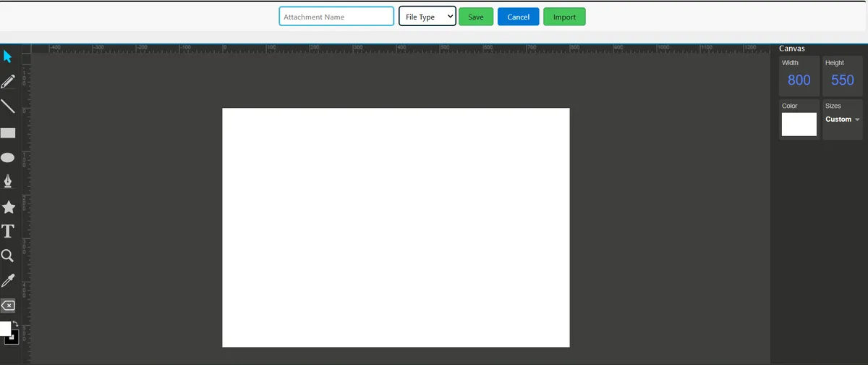Activate the Pen path tool

pos(8,181)
